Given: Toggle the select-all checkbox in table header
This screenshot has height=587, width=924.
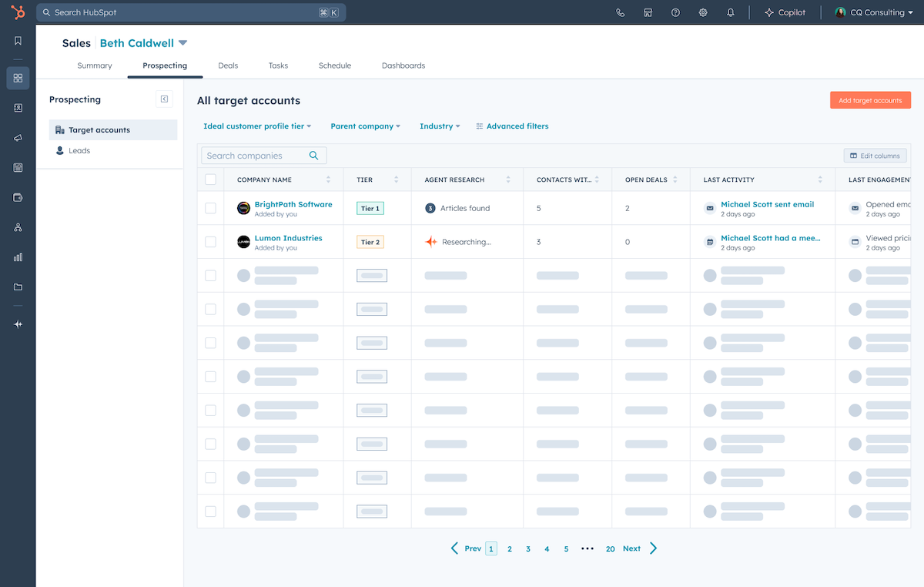Looking at the screenshot, I should [x=210, y=179].
